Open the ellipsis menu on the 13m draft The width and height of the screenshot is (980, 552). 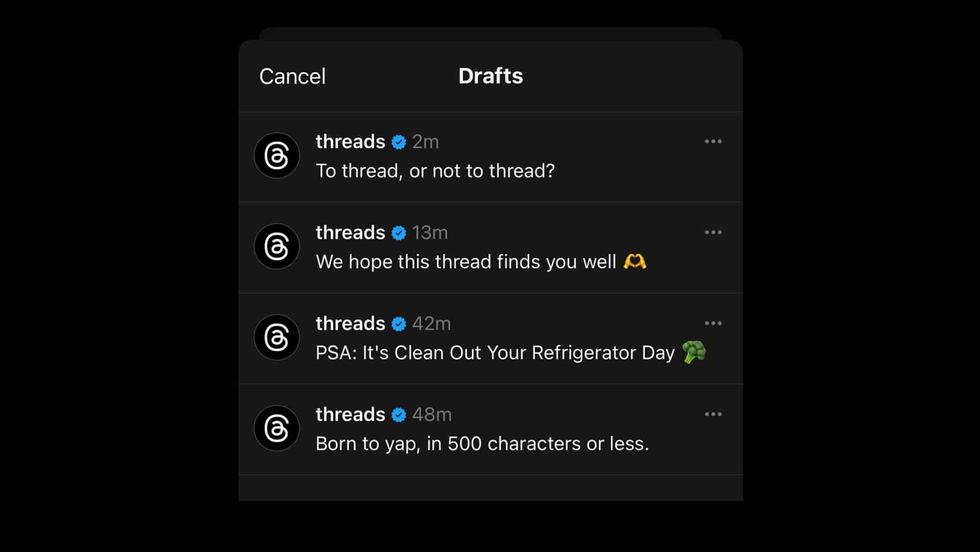tap(713, 232)
